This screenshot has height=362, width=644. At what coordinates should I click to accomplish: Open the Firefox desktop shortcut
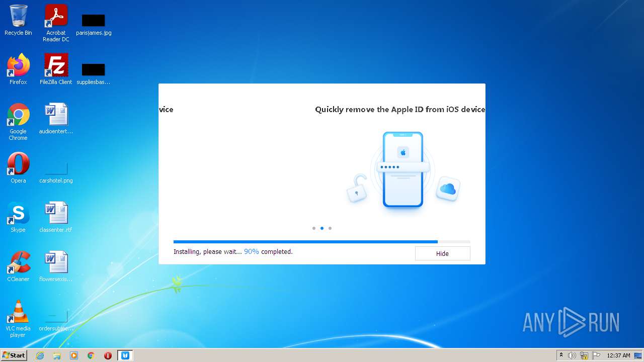point(18,69)
